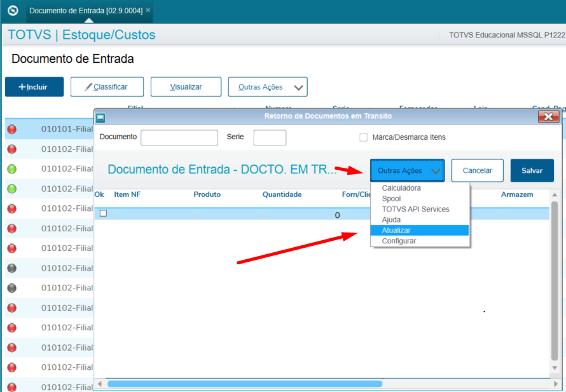Click the Incluir button

pyautogui.click(x=34, y=87)
